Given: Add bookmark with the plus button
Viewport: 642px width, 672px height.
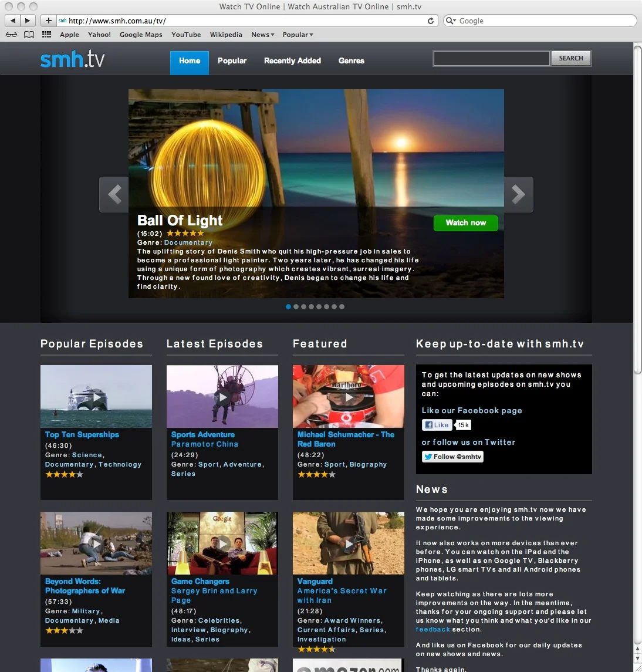Looking at the screenshot, I should [49, 21].
